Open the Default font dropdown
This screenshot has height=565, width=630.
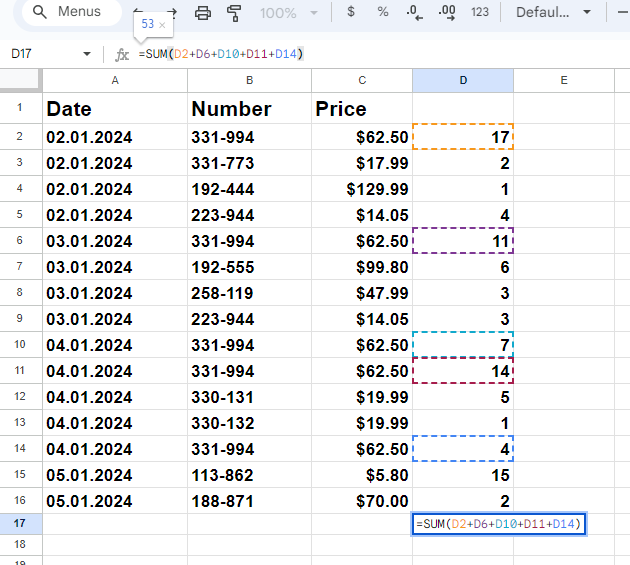click(554, 12)
